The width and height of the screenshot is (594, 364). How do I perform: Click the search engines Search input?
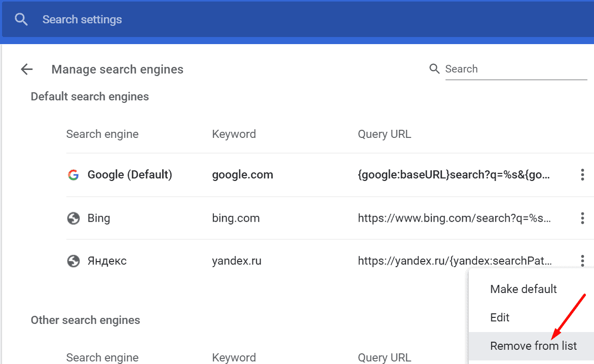click(x=514, y=69)
